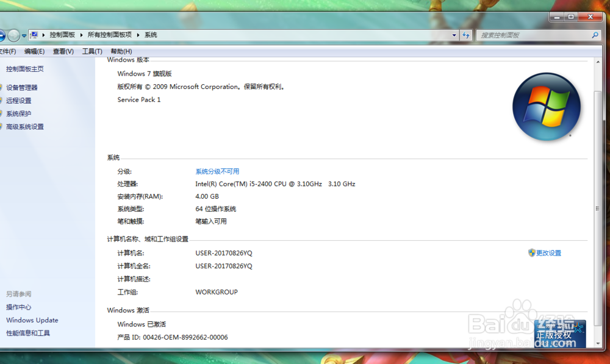Click 更改设置 link
The height and width of the screenshot is (364, 610).
click(x=548, y=253)
